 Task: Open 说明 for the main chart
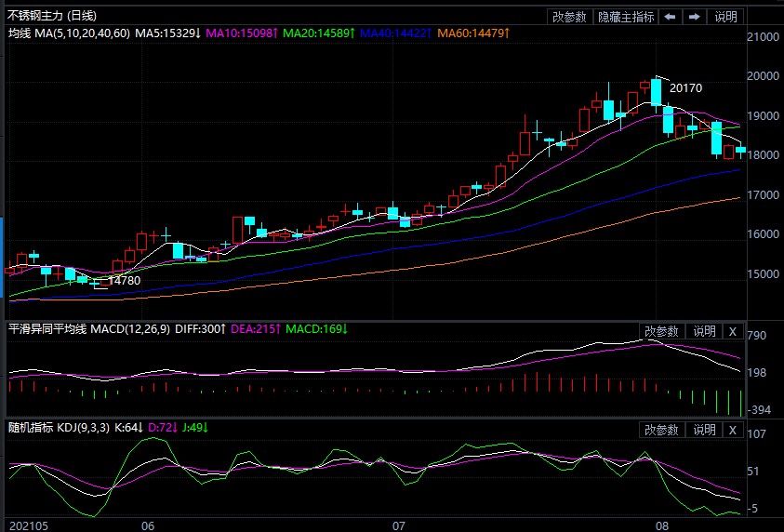pyautogui.click(x=725, y=17)
